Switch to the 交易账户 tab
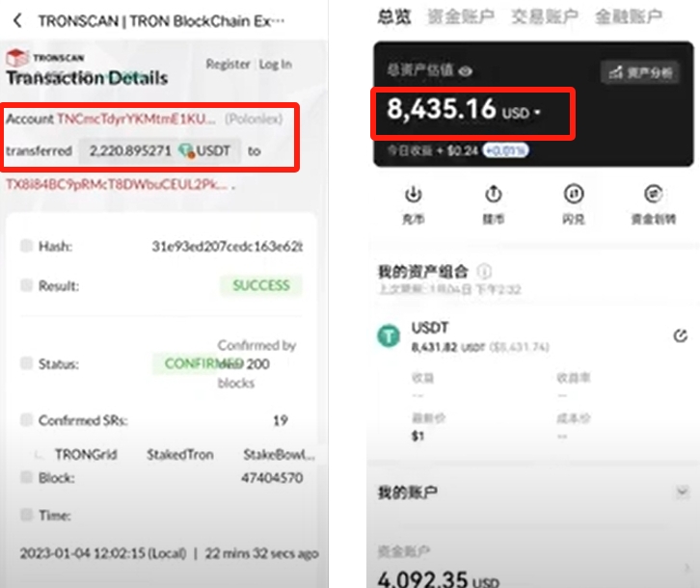The height and width of the screenshot is (588, 700). click(545, 16)
